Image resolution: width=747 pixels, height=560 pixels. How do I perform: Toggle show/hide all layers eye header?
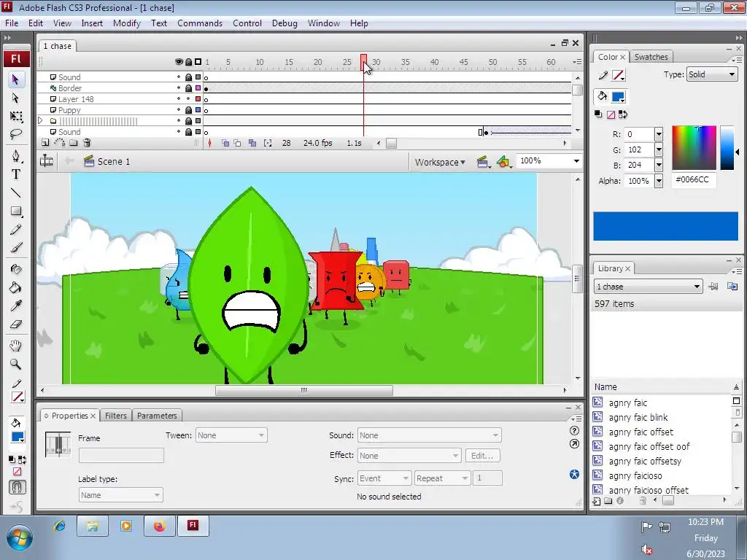point(179,62)
